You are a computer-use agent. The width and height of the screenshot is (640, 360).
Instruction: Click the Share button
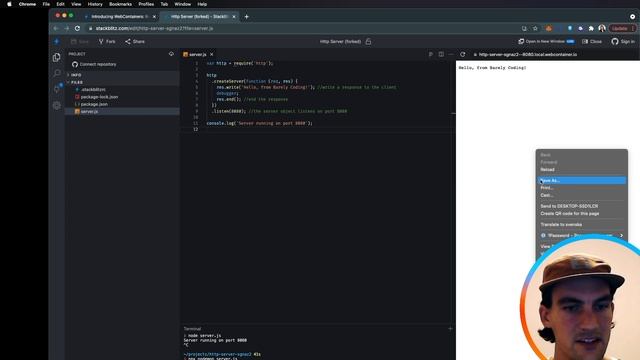click(x=135, y=42)
